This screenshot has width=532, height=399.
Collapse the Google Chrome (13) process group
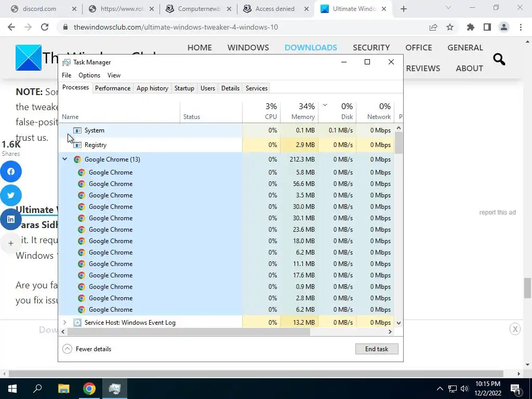point(64,159)
